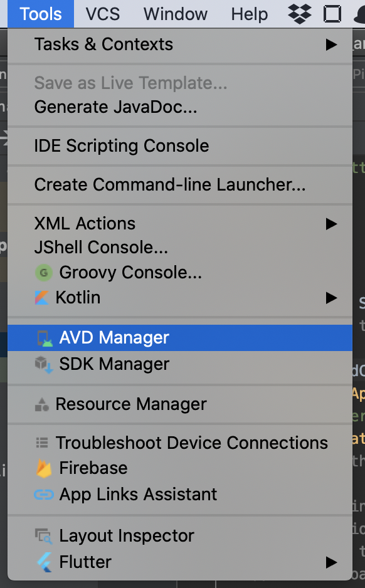Click the Firebase flame icon
365x588 pixels.
[43, 468]
